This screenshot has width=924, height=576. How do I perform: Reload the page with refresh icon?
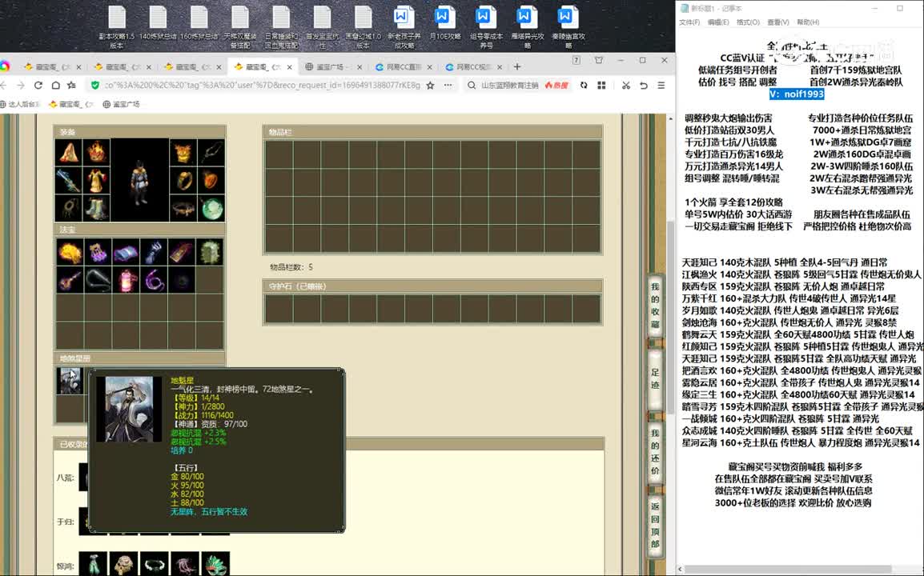click(x=38, y=86)
